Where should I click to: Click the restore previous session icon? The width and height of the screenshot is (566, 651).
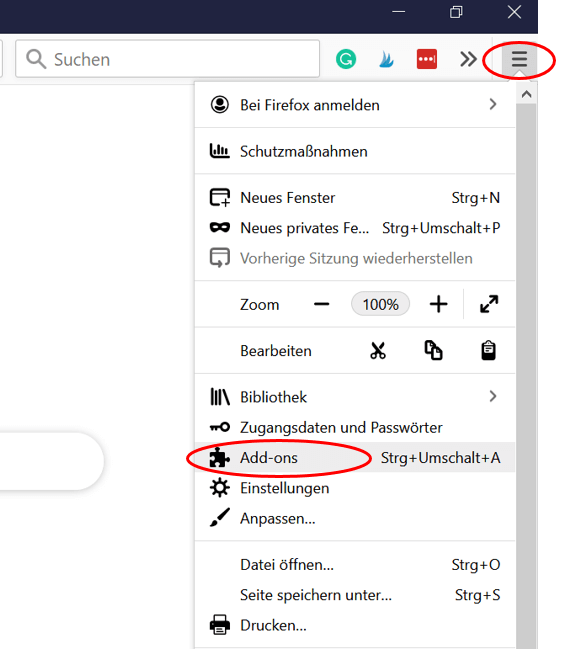(x=220, y=258)
